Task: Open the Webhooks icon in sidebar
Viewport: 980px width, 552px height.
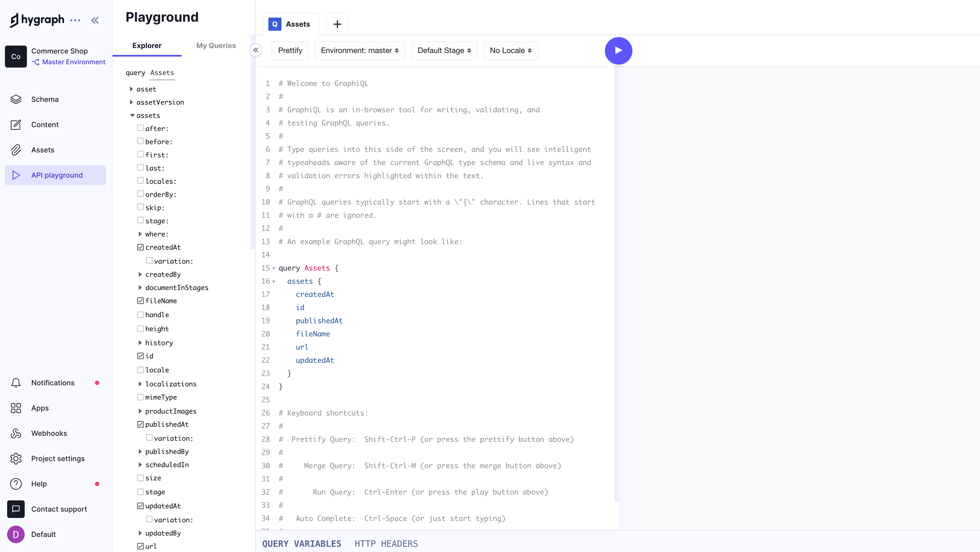Action: coord(16,433)
